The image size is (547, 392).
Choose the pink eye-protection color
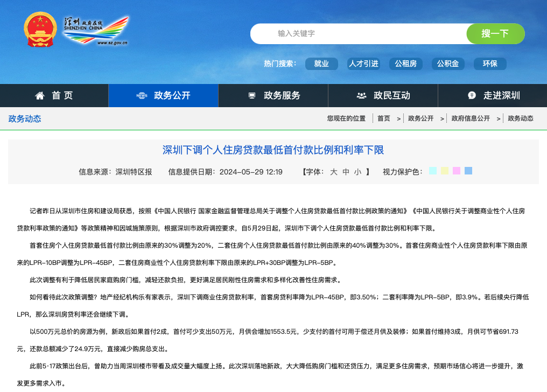pyautogui.click(x=457, y=171)
